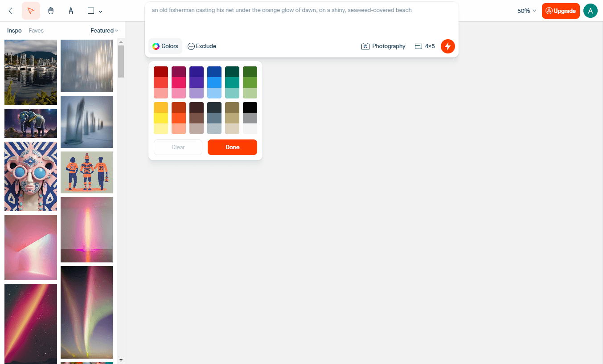Switch to the Faves tab
603x364 pixels.
pyautogui.click(x=36, y=30)
